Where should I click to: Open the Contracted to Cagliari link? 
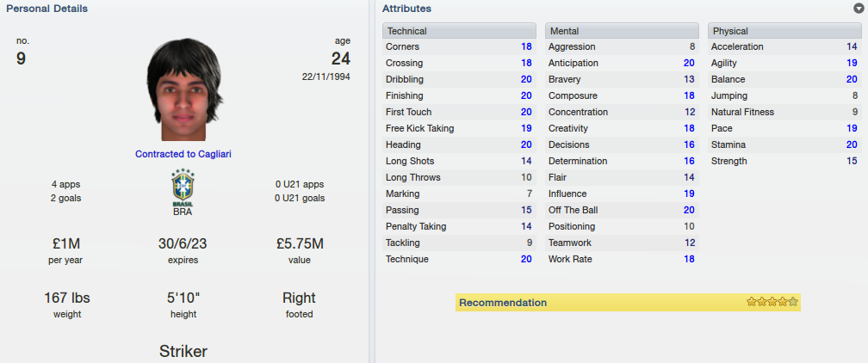click(183, 154)
